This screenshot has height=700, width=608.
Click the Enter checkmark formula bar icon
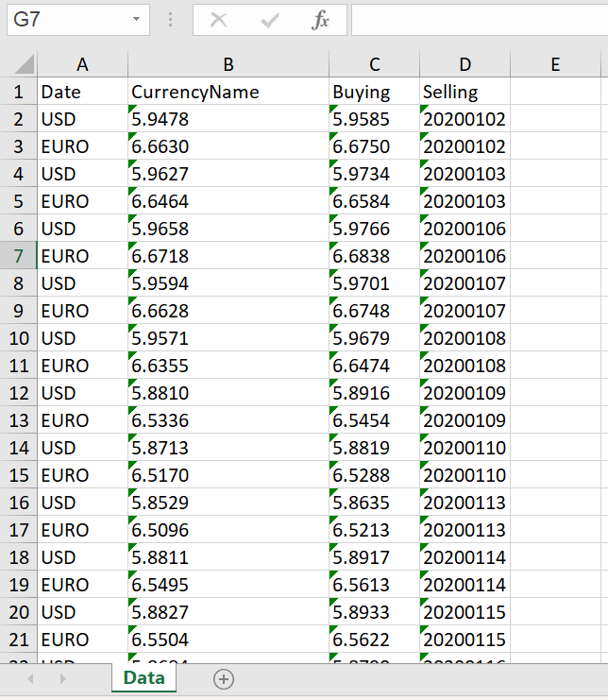coord(270,20)
